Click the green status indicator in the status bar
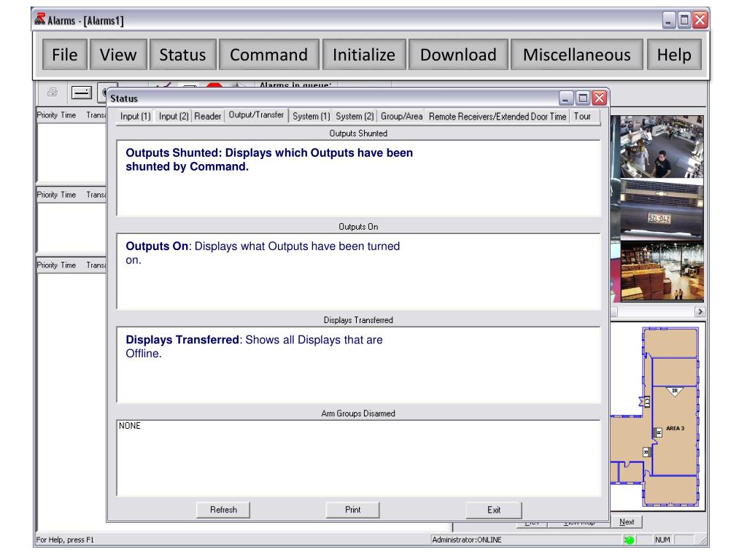The image size is (747, 560). pyautogui.click(x=630, y=540)
